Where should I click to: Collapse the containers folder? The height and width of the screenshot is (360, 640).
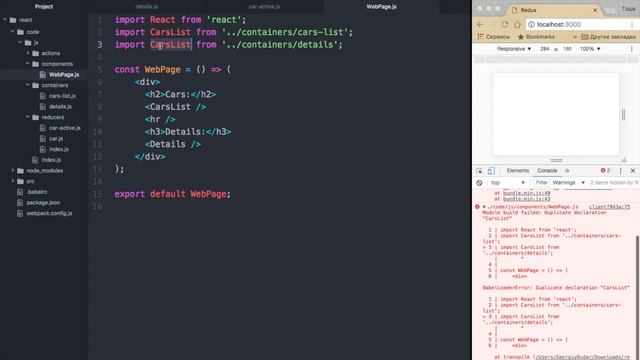click(x=28, y=85)
